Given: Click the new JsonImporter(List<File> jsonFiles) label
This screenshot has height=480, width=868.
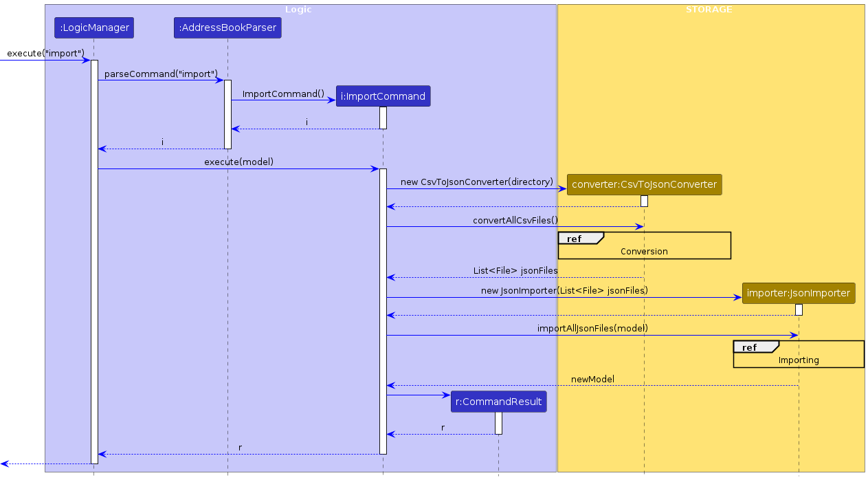Looking at the screenshot, I should point(564,291).
